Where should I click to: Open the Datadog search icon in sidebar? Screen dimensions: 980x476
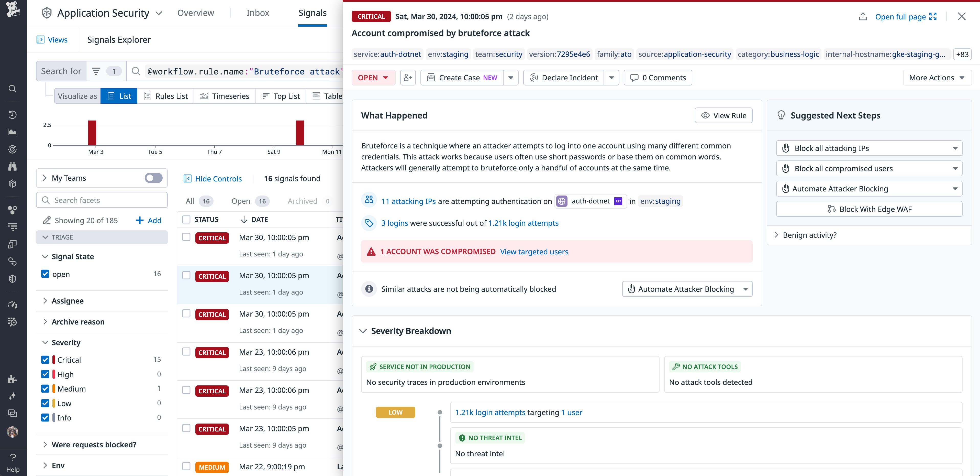pos(13,89)
